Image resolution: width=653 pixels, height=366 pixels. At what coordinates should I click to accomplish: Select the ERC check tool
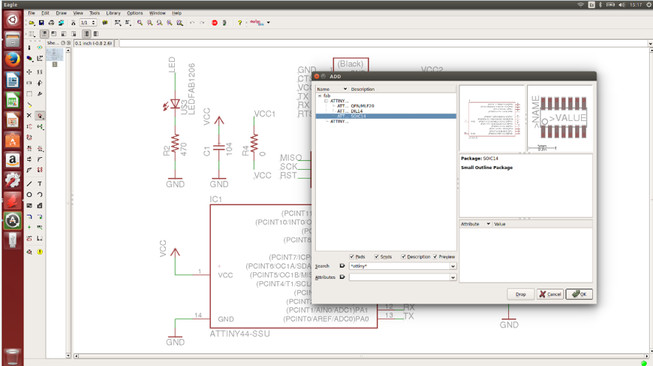pos(29,251)
